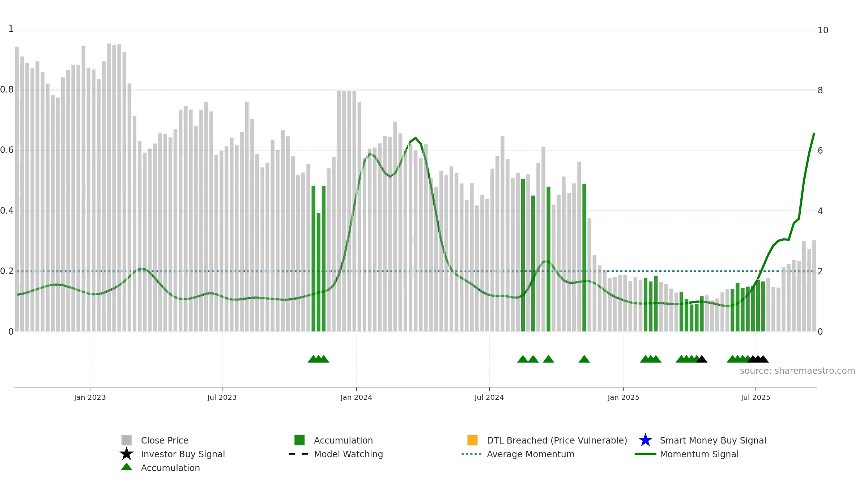Screen dimensions: 868x488
Task: Open the sharemaestro.com source link
Action: [797, 371]
